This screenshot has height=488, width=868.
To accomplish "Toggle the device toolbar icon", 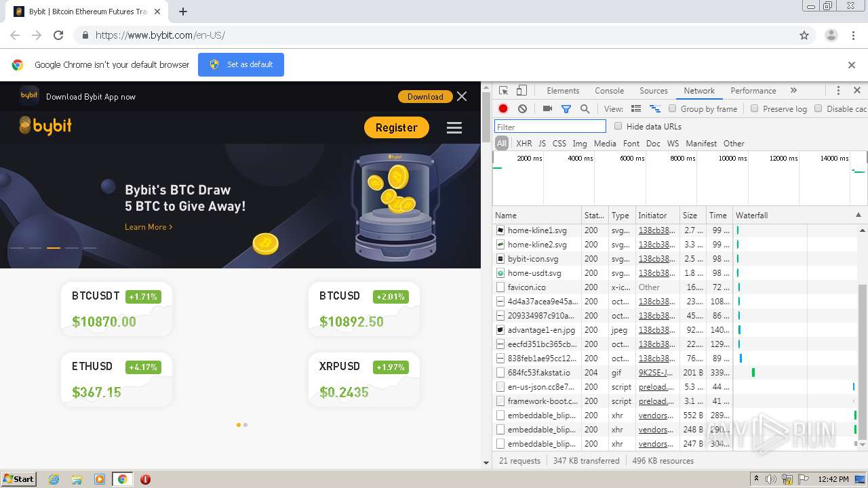I will click(x=521, y=91).
